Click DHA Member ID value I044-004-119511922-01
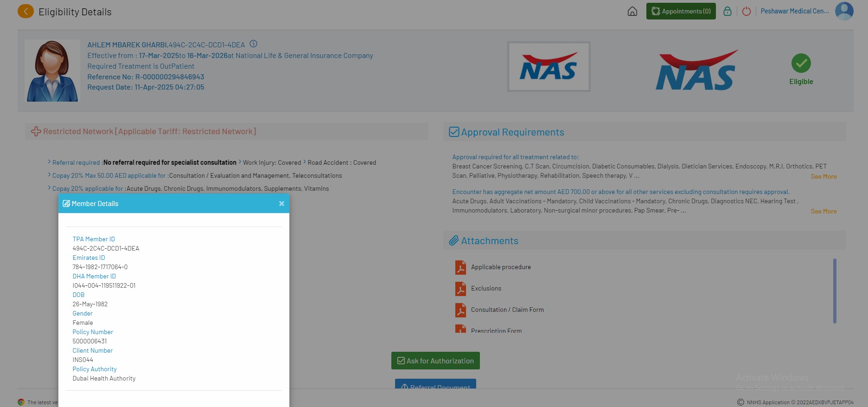The height and width of the screenshot is (407, 868). click(x=104, y=285)
